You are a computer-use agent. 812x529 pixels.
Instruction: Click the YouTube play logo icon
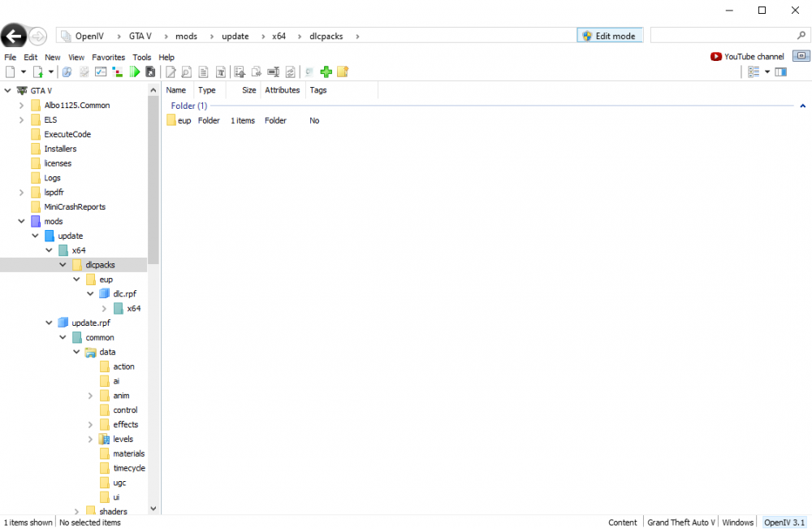[x=716, y=56]
